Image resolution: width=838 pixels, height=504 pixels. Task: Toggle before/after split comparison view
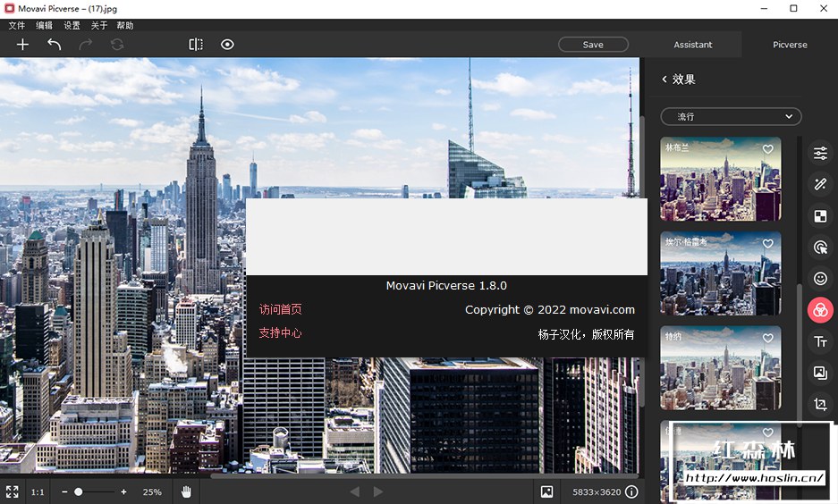pyautogui.click(x=196, y=45)
